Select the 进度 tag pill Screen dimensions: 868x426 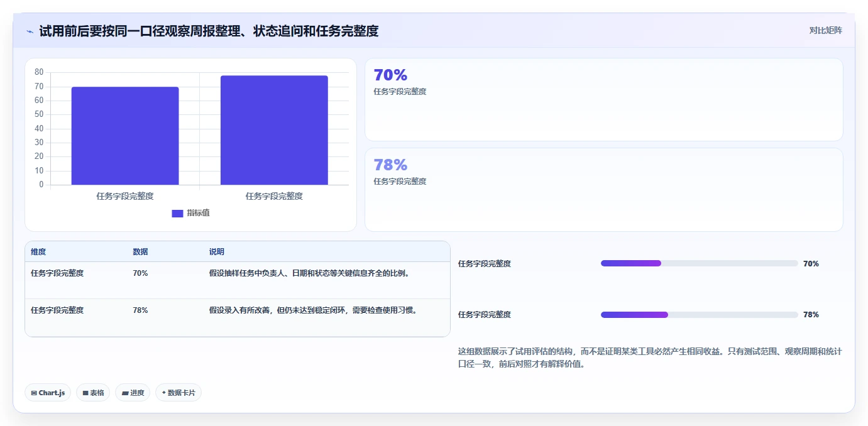coord(133,393)
